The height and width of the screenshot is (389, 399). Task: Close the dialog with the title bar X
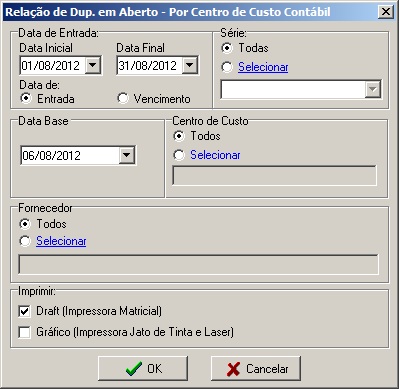386,12
